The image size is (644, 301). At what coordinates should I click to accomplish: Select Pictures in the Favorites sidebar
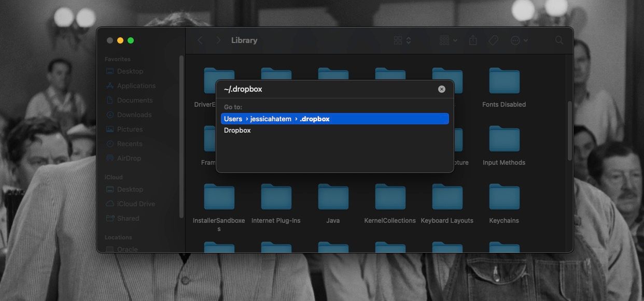coord(129,129)
